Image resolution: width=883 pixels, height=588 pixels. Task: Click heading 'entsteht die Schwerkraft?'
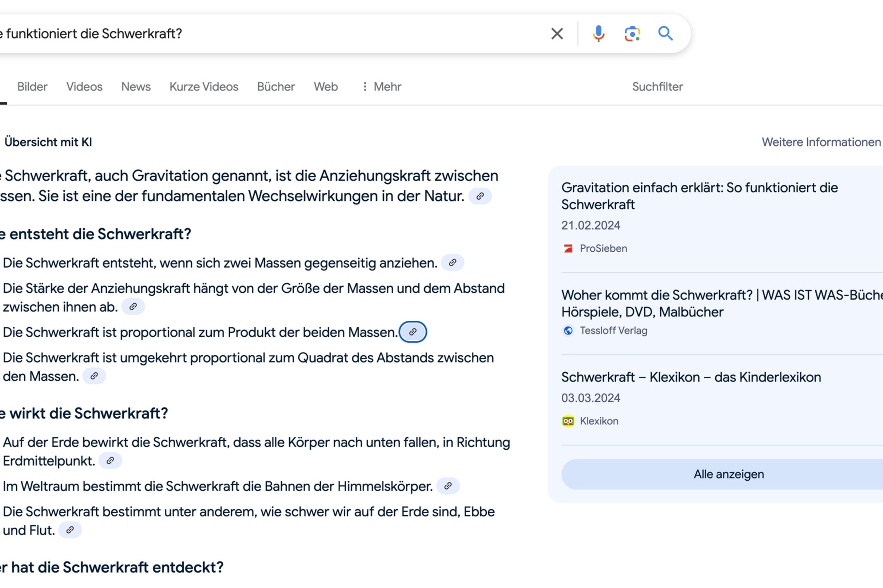pyautogui.click(x=100, y=234)
